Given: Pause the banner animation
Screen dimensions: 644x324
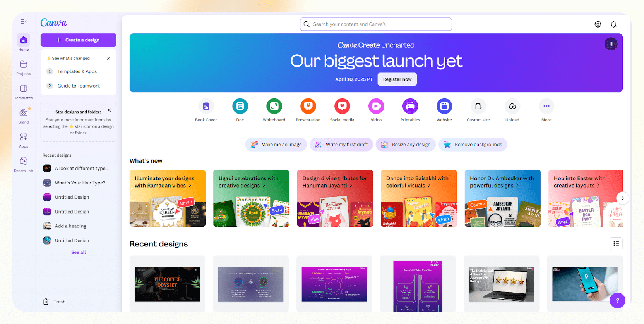Looking at the screenshot, I should point(611,44).
